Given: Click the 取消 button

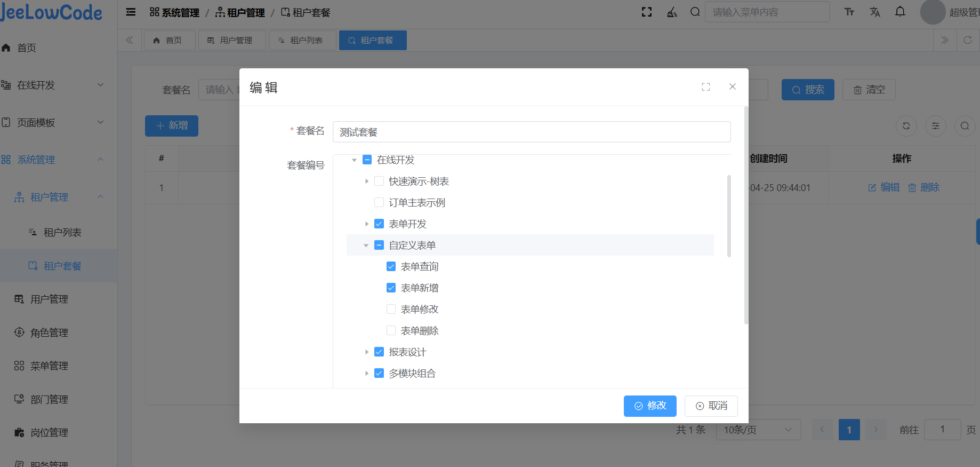Looking at the screenshot, I should coord(711,406).
